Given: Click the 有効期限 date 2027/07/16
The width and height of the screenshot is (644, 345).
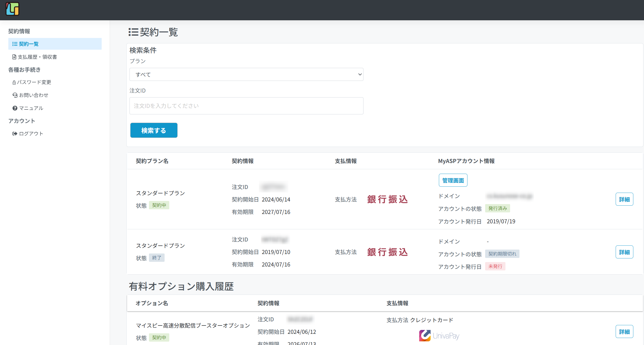Looking at the screenshot, I should [276, 212].
